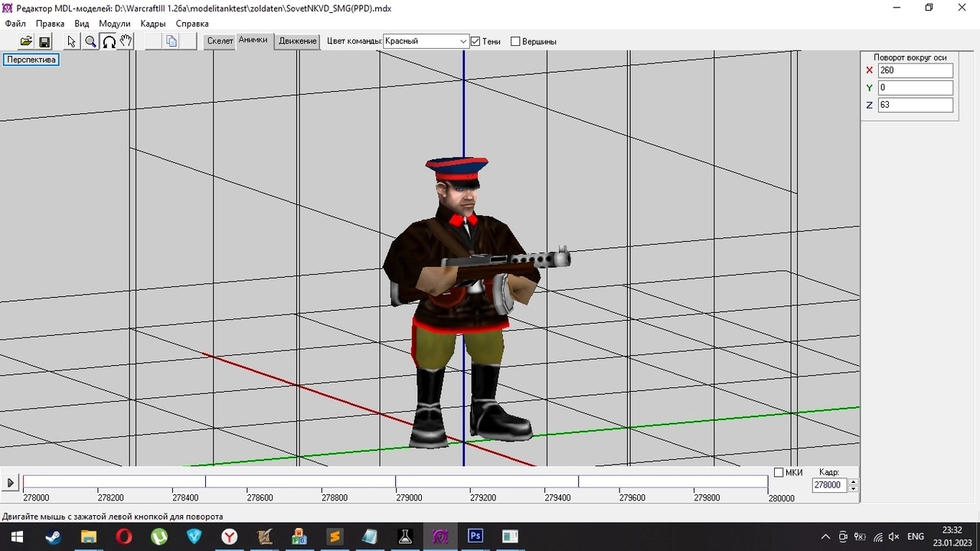This screenshot has height=551, width=980.
Task: Open the Цвет команды dropdown
Action: pos(426,41)
